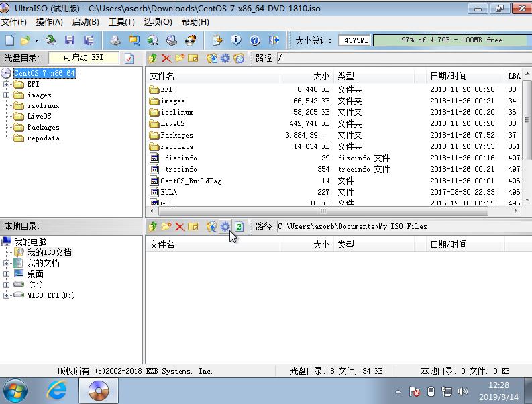Click the red Delete X in disc pane toolbar
The height and width of the screenshot is (404, 532).
166,58
